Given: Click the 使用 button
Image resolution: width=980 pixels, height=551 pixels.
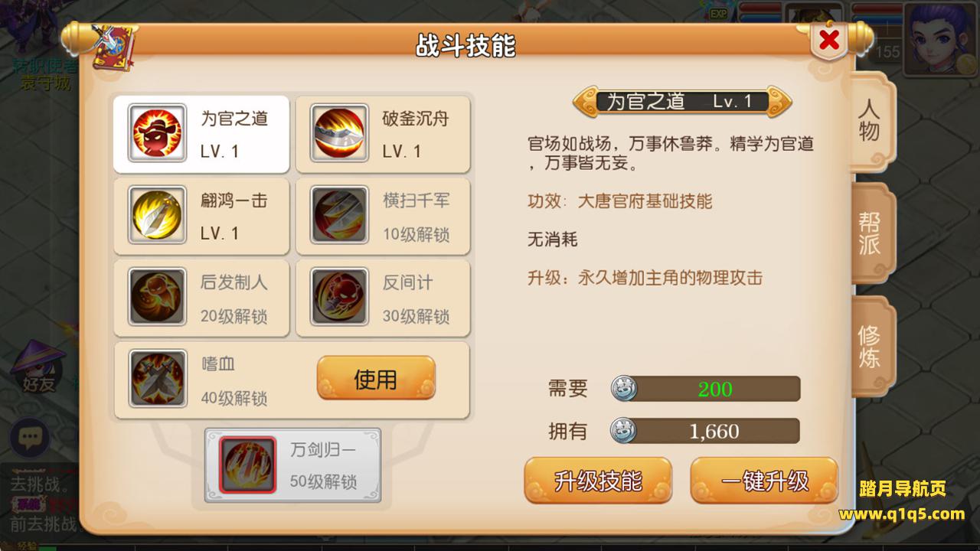Looking at the screenshot, I should tap(376, 378).
